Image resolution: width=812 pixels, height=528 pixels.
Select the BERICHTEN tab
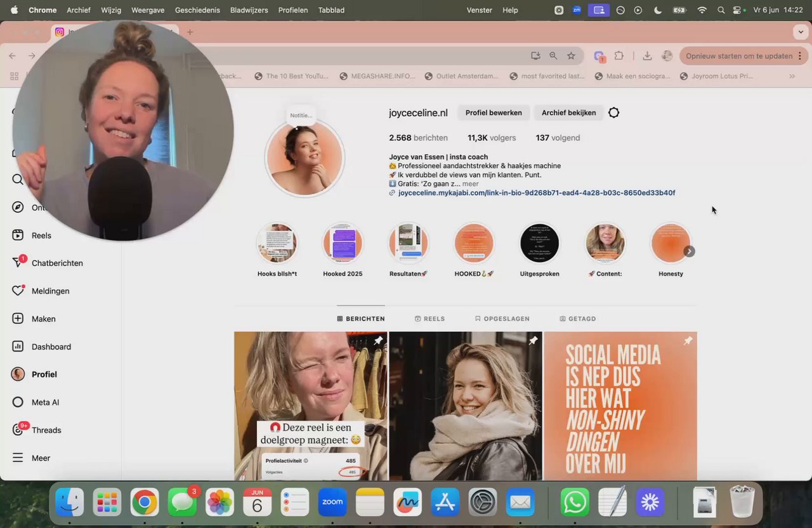click(x=361, y=319)
